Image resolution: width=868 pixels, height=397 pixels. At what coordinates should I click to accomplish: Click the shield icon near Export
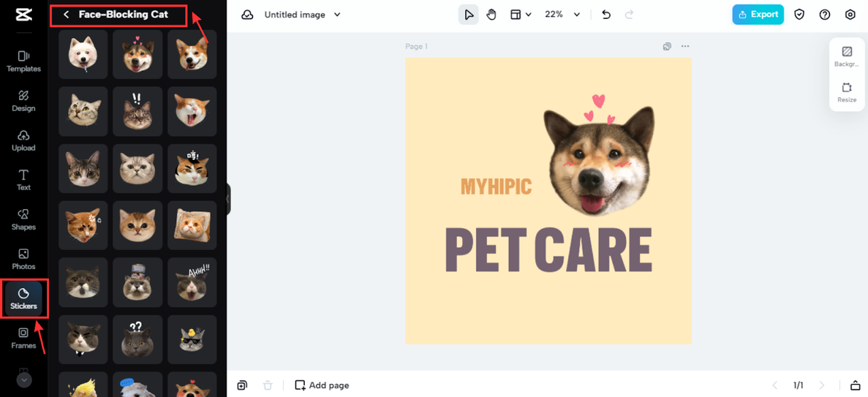pos(799,14)
